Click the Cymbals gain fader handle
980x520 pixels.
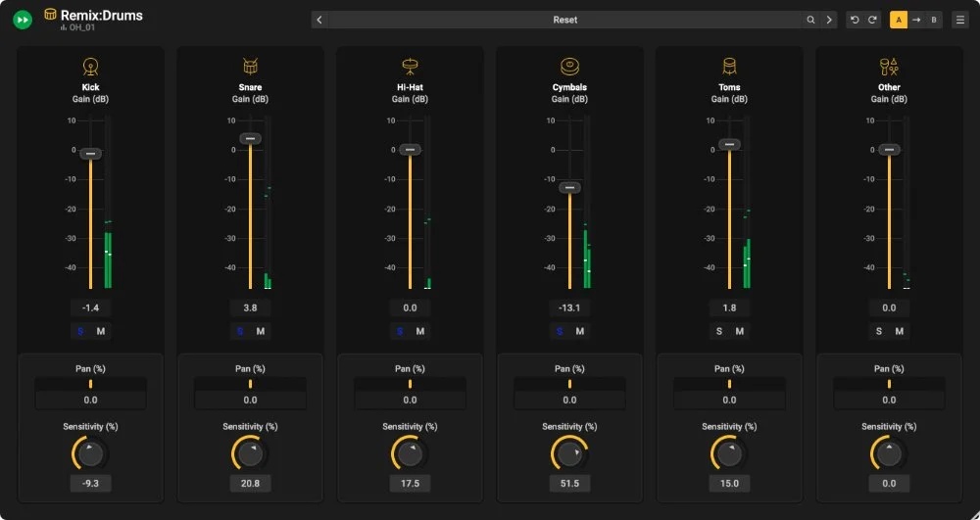(x=569, y=187)
